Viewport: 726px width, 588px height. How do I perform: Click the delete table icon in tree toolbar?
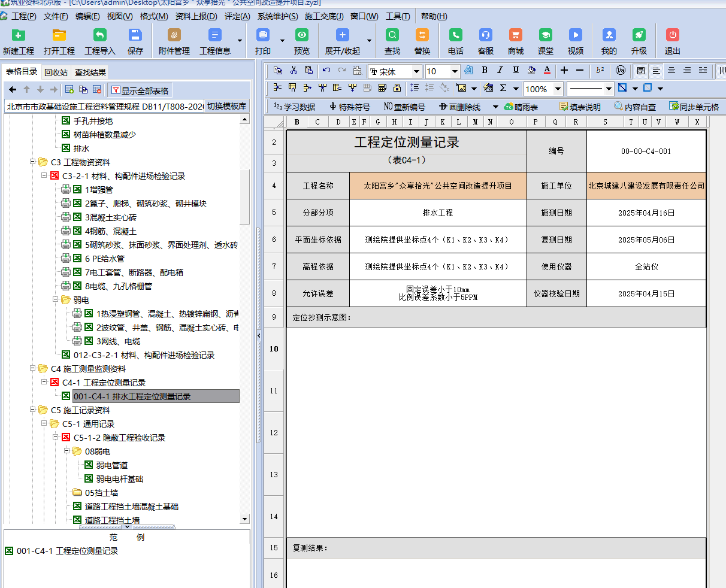click(96, 90)
